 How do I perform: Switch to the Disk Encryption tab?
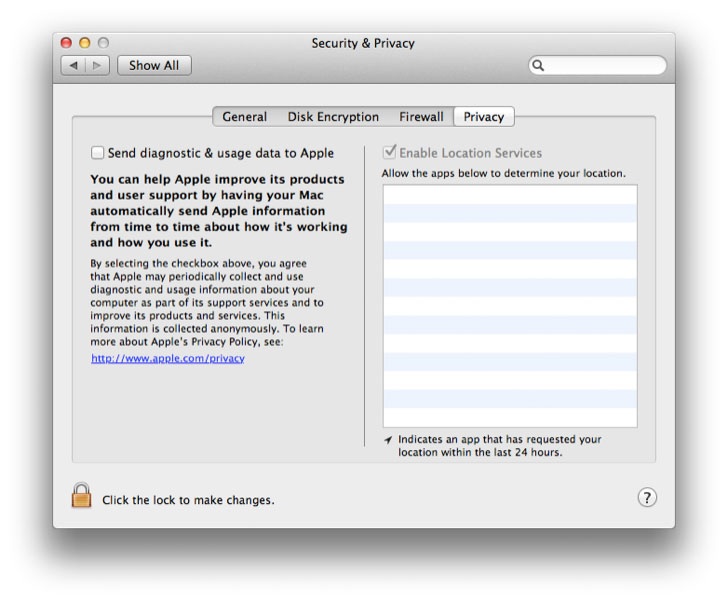pyautogui.click(x=333, y=117)
